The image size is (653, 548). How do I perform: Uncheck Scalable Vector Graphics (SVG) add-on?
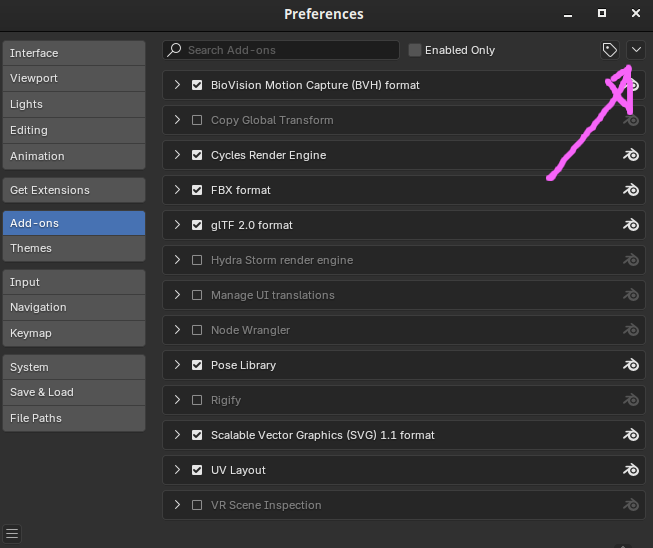(197, 435)
